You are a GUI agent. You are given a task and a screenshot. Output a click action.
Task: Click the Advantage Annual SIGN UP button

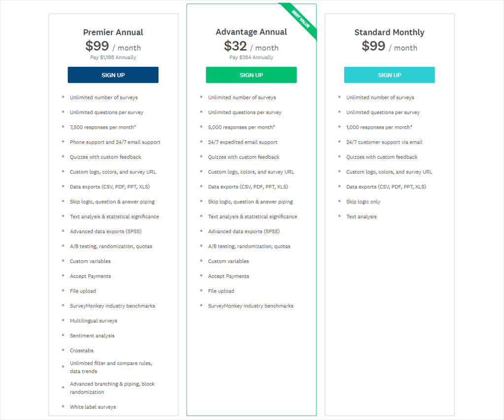251,75
